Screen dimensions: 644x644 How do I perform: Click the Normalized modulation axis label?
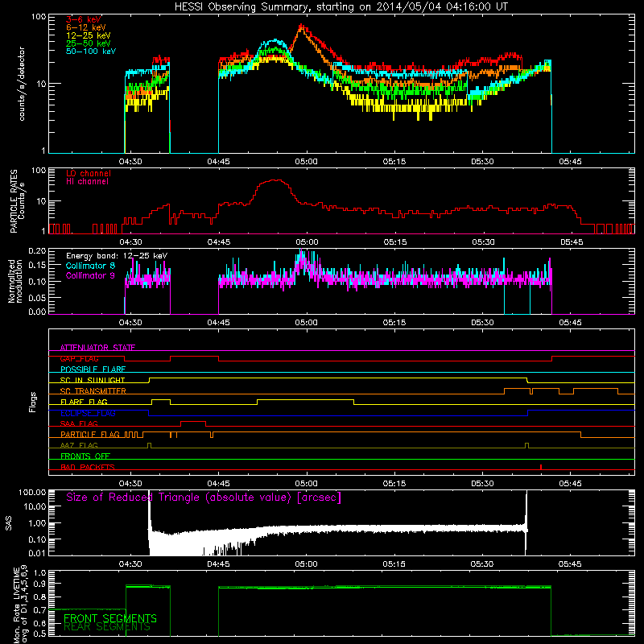click(14, 281)
